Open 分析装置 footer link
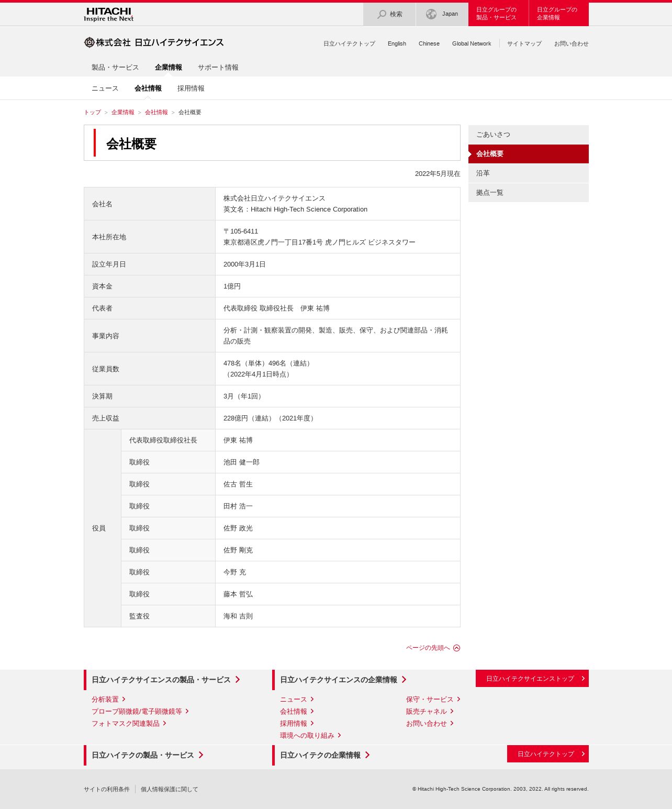The height and width of the screenshot is (809, 672). [108, 700]
